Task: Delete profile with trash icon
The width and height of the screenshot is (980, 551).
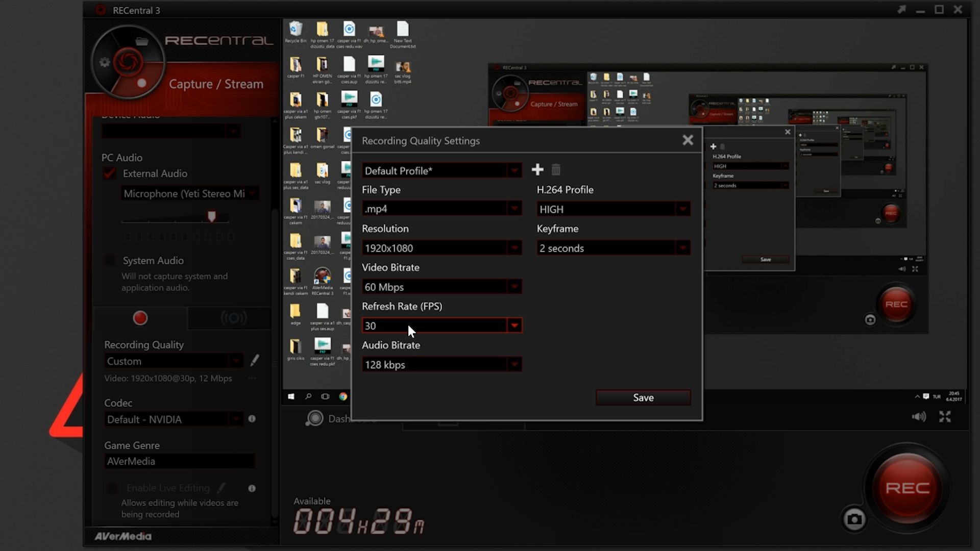Action: pos(556,169)
